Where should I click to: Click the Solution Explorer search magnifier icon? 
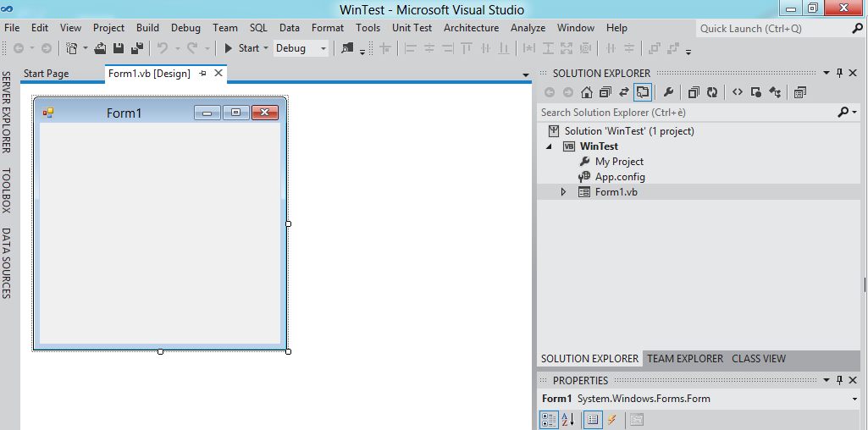pyautogui.click(x=843, y=113)
